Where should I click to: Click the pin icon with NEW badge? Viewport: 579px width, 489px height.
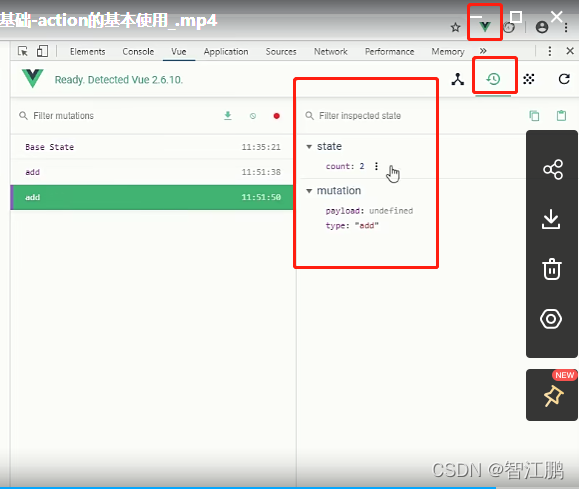[x=553, y=396]
